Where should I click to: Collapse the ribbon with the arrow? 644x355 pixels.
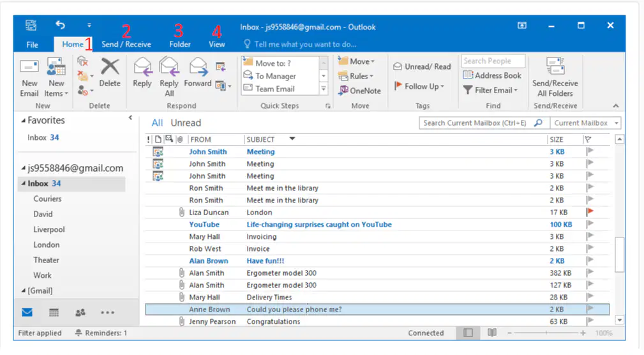tap(616, 106)
